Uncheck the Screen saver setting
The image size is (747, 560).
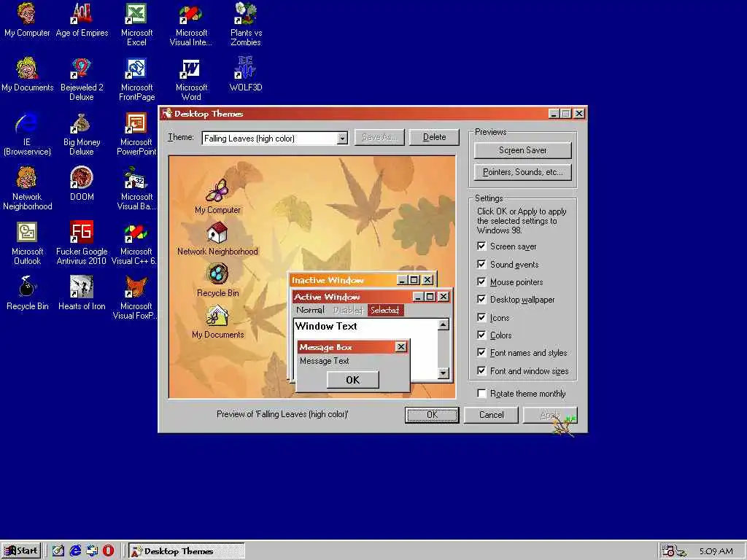481,246
